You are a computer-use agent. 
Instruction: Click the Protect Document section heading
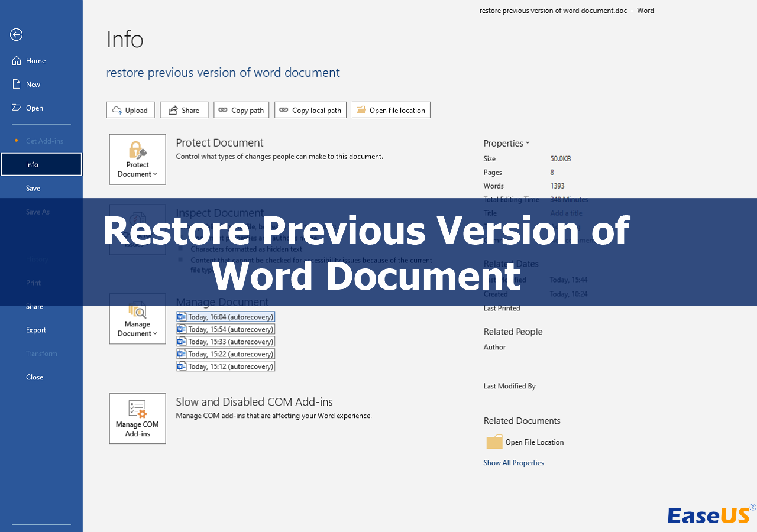(219, 142)
